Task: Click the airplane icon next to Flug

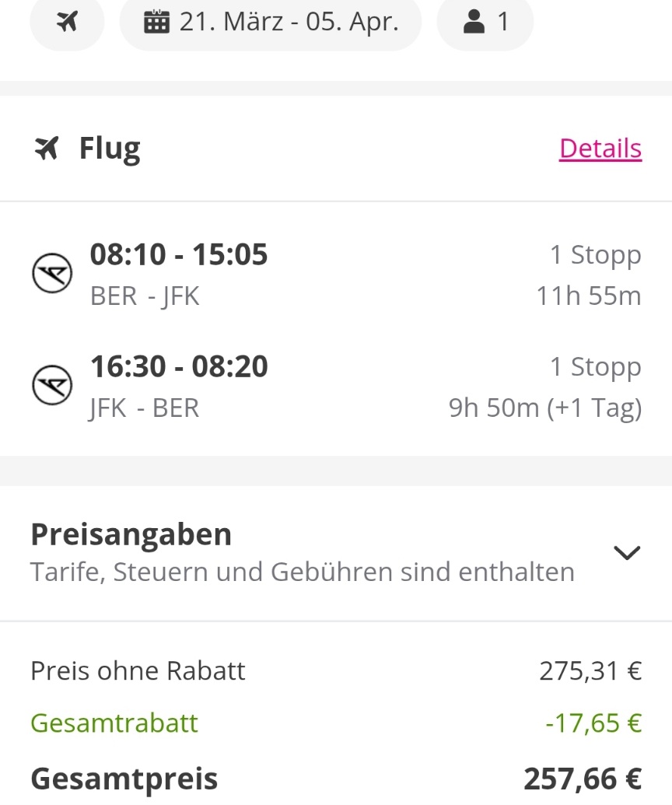Action: tap(47, 149)
